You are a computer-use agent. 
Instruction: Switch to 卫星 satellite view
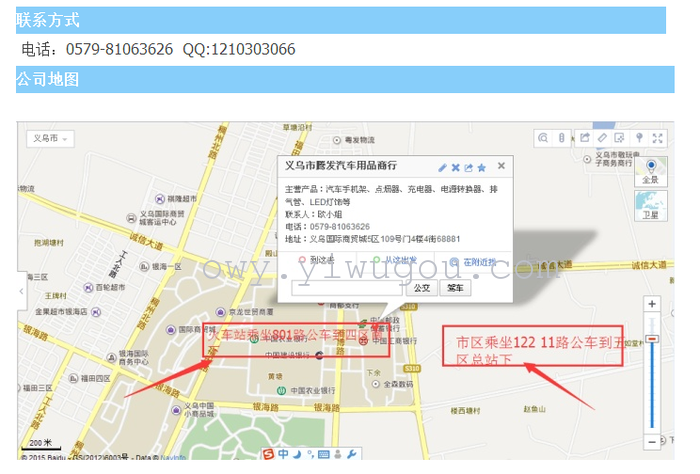(650, 205)
